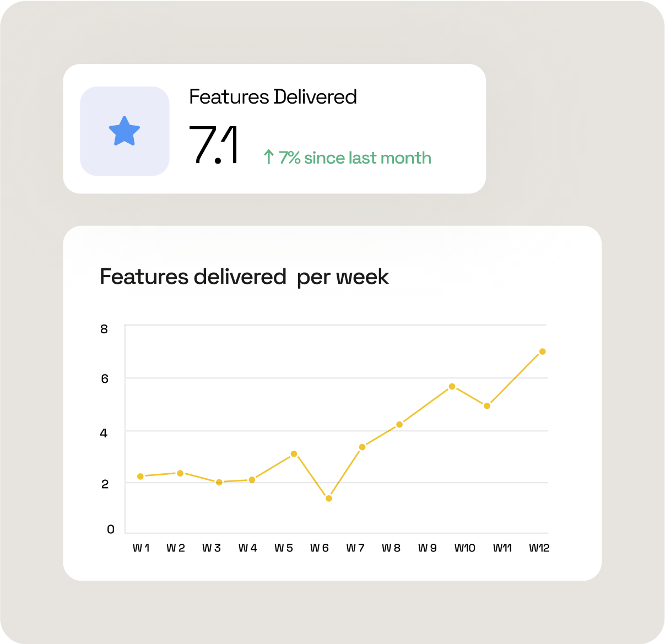Select the W11 data point on chart
Image resolution: width=665 pixels, height=644 pixels.
pos(487,406)
